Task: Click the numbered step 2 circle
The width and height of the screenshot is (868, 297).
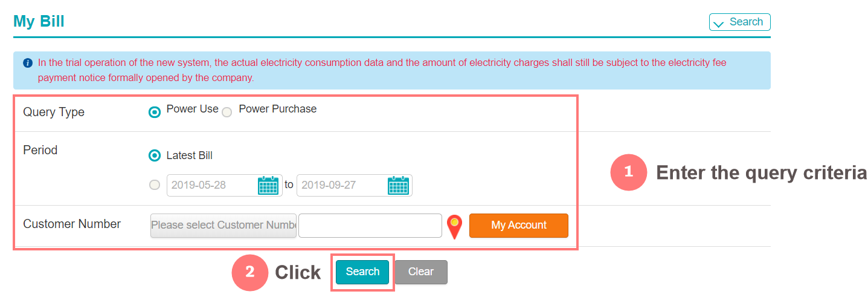Action: coord(249,272)
